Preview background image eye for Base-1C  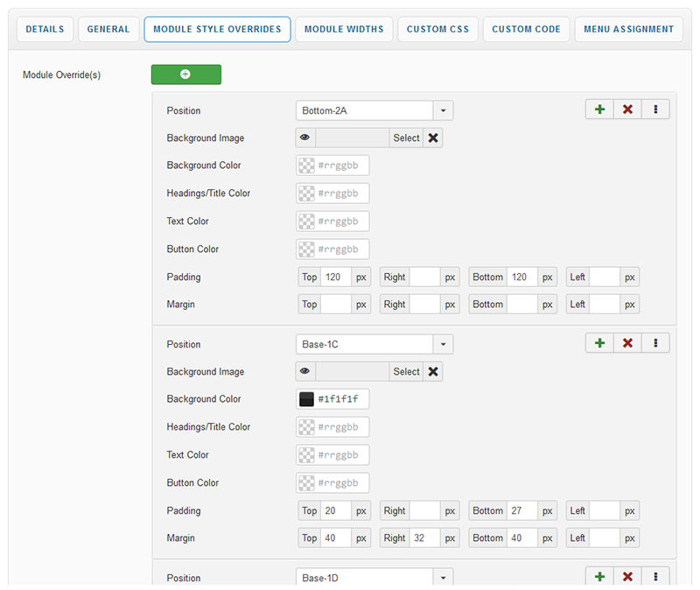[x=305, y=371]
